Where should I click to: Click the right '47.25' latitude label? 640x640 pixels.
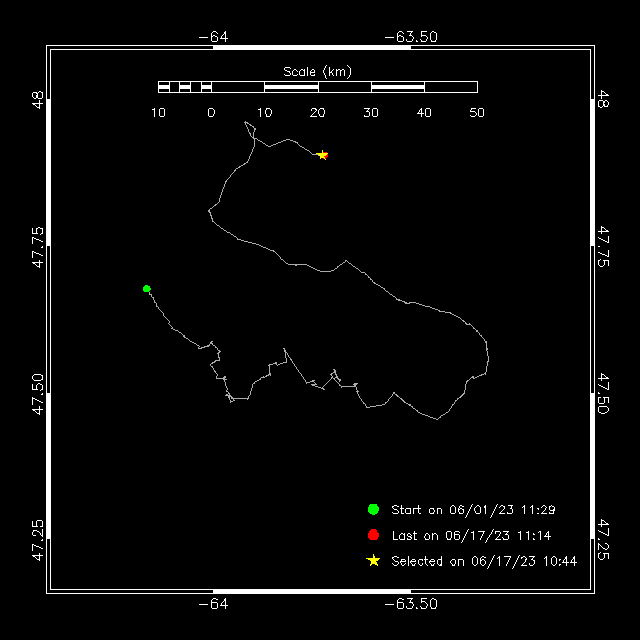pos(603,539)
